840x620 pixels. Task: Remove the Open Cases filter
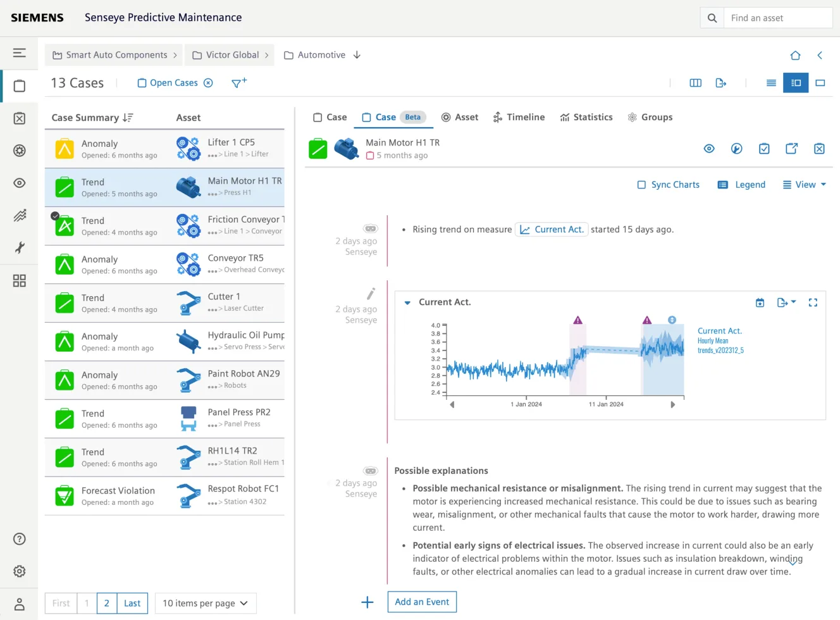tap(208, 83)
